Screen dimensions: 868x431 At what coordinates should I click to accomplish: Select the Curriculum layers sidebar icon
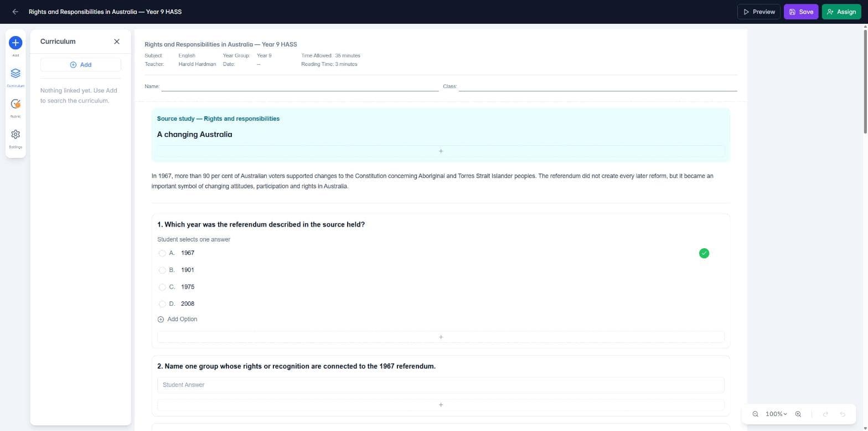pos(15,73)
